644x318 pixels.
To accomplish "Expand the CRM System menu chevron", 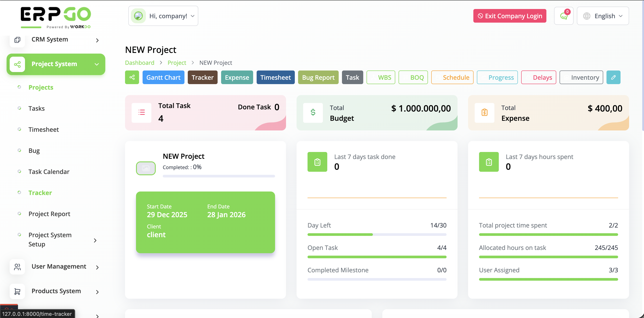I will (x=97, y=40).
